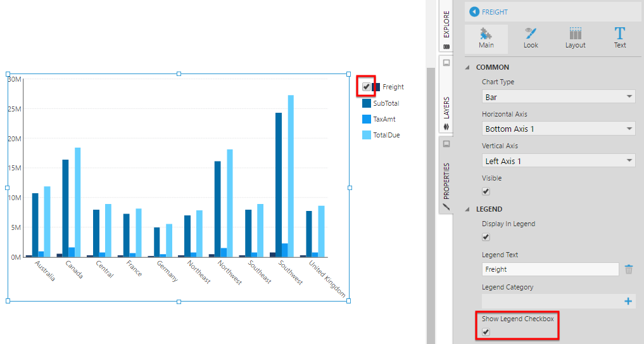Click the Legend Text input field
Screen dimensions: 644x344
coord(550,269)
